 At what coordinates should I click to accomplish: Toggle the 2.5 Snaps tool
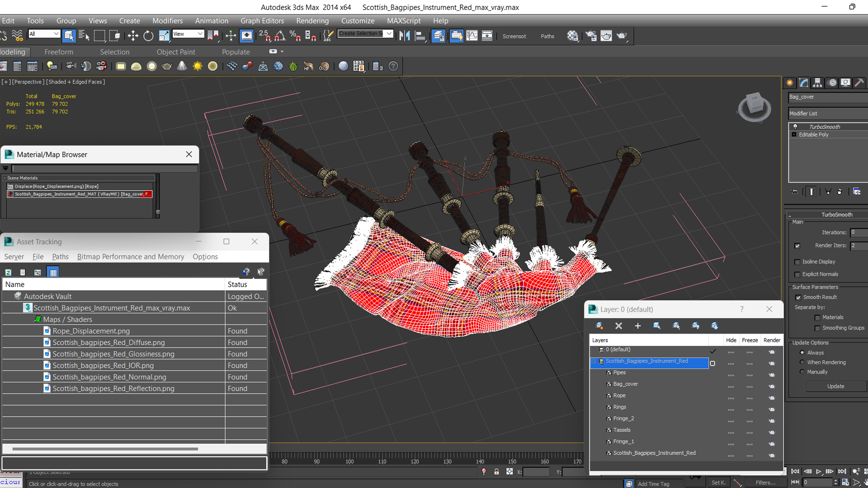(x=265, y=36)
